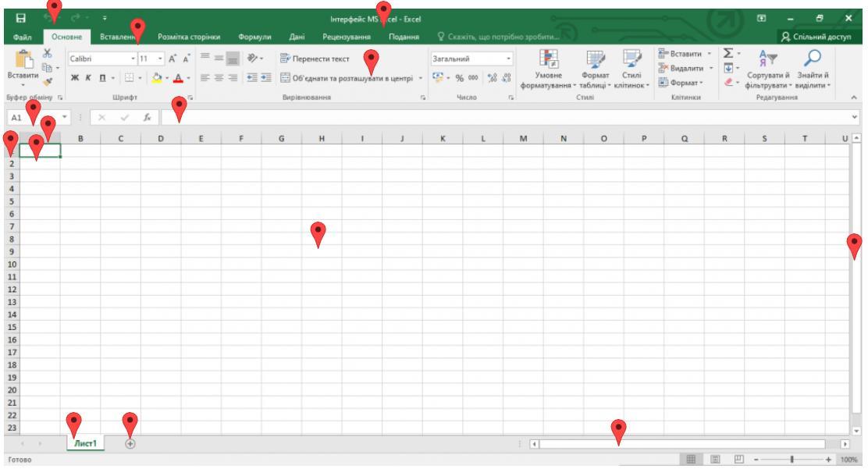Switch to the Дані tab

[297, 37]
